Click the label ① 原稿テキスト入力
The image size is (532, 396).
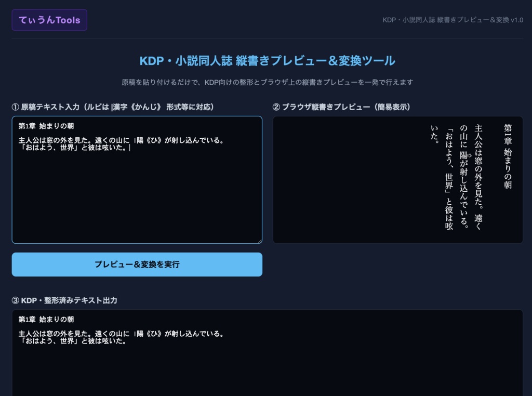coord(113,107)
